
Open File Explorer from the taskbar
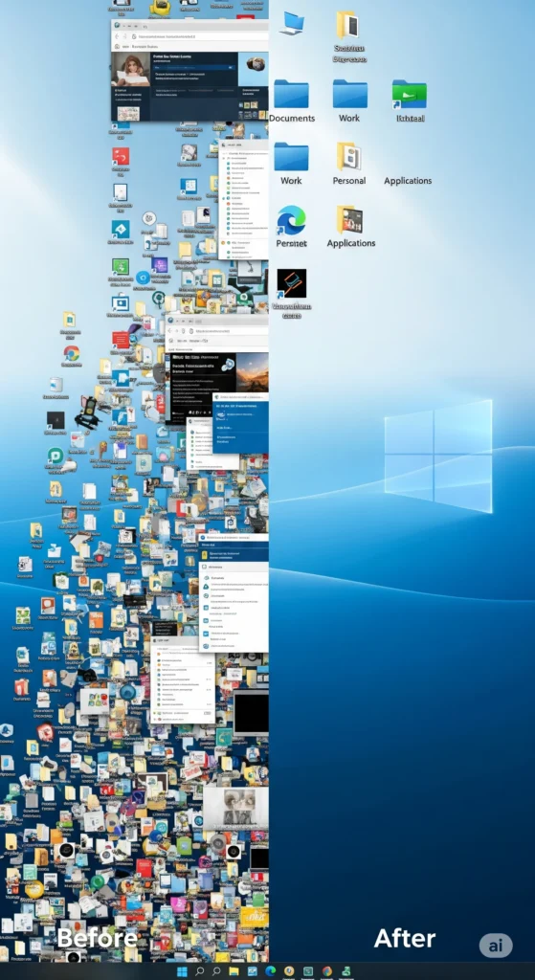(234, 971)
